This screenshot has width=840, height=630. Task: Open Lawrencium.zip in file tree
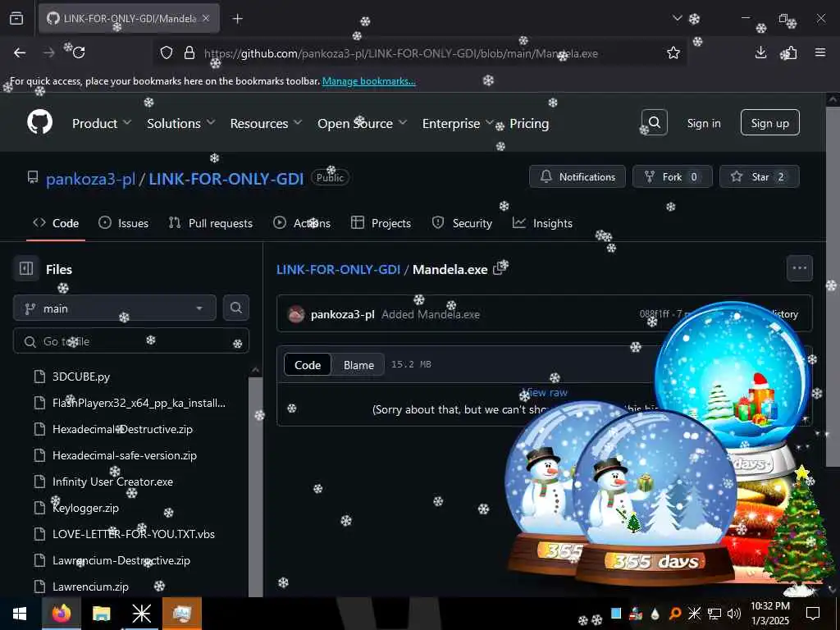[90, 587]
